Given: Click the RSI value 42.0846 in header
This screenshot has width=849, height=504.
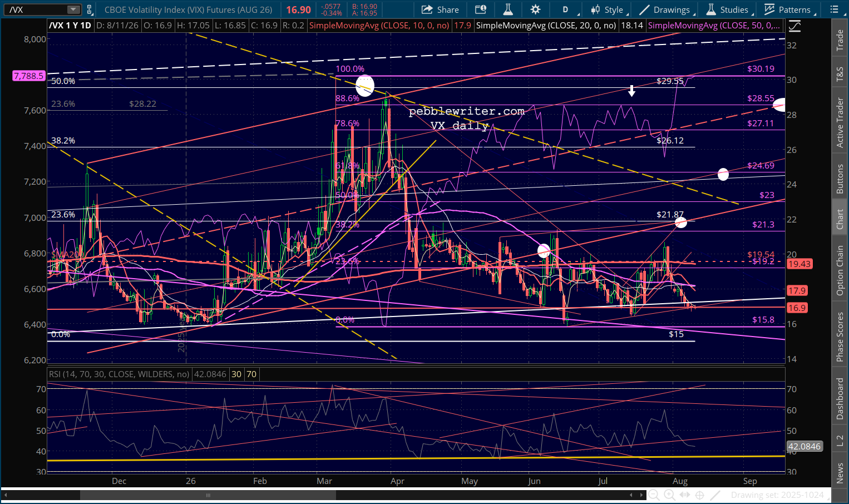Looking at the screenshot, I should 210,374.
